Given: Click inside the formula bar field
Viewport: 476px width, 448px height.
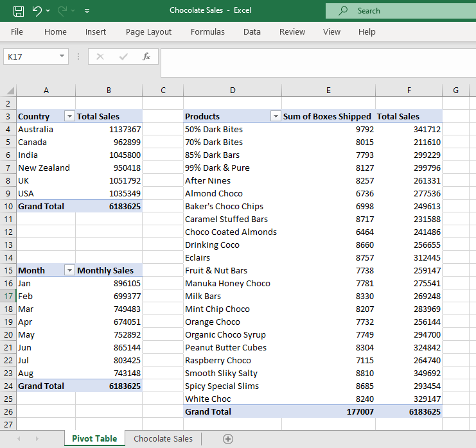Looking at the screenshot, I should coord(318,63).
